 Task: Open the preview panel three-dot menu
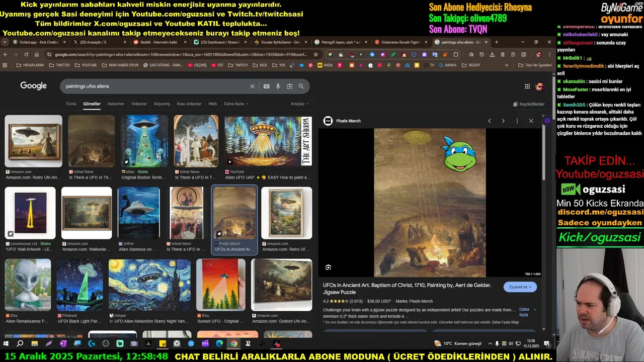(517, 121)
